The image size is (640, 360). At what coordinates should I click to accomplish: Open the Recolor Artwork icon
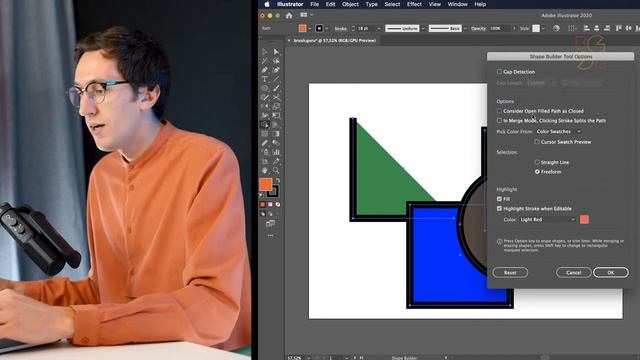coord(556,28)
